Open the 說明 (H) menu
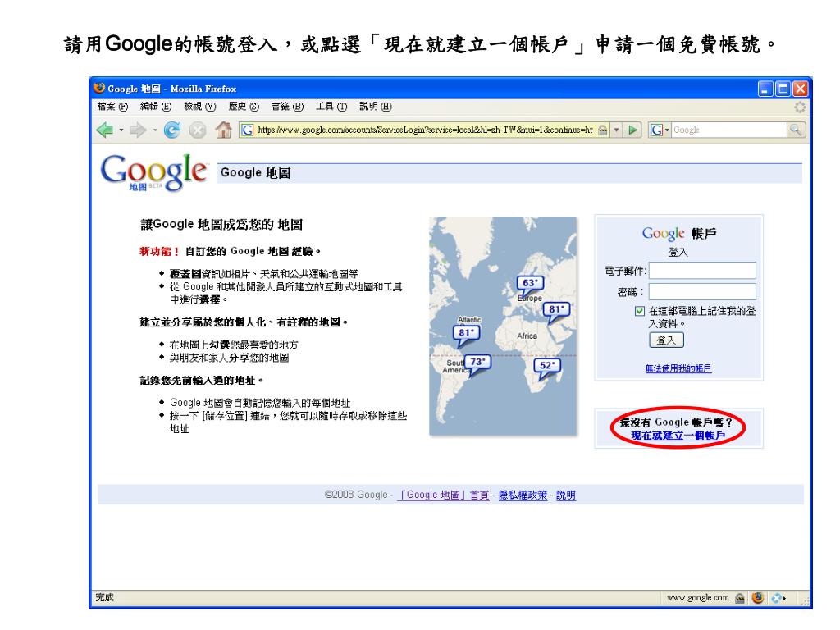 (x=376, y=107)
